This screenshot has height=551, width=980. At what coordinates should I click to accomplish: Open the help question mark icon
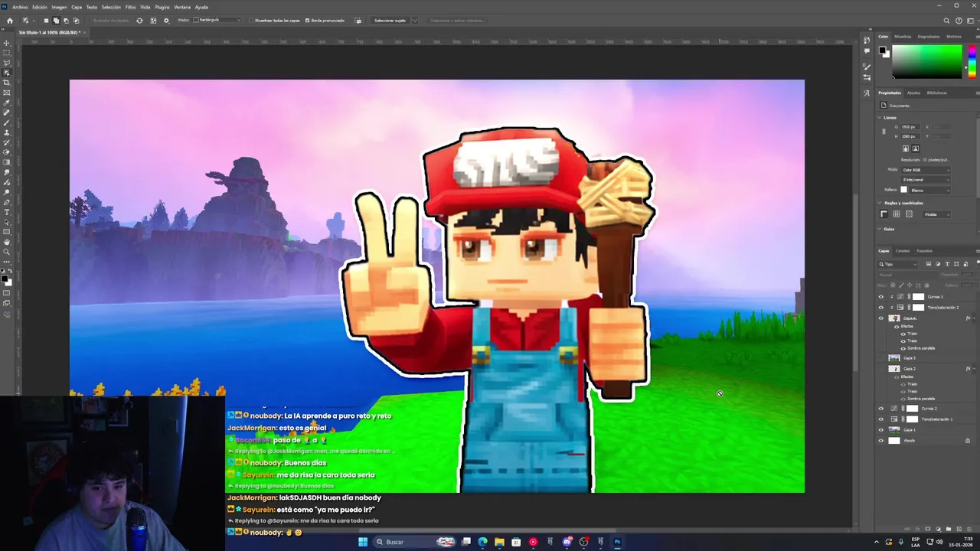click(x=959, y=21)
